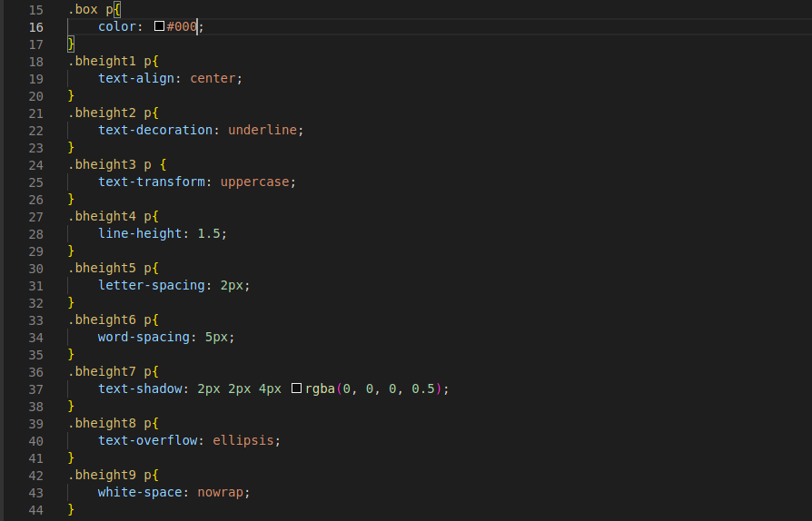Image resolution: width=812 pixels, height=521 pixels.
Task: Click the center value on line 19
Action: point(213,78)
